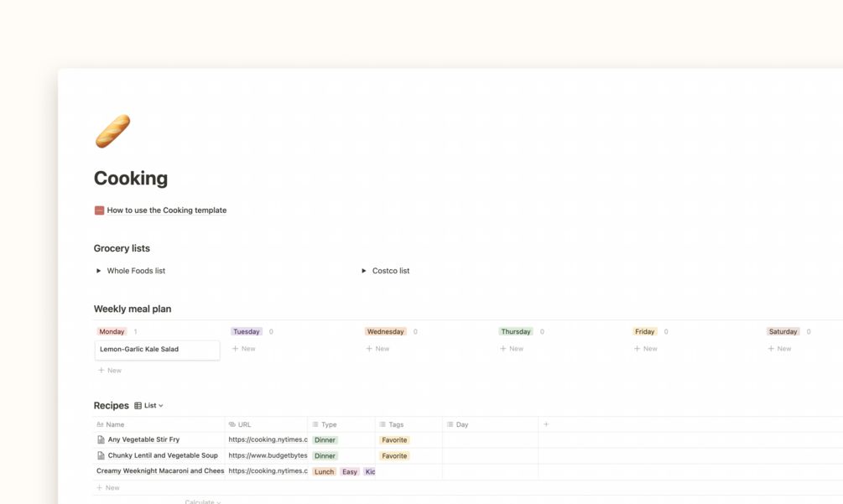
Task: Click the Friday column label
Action: click(644, 331)
